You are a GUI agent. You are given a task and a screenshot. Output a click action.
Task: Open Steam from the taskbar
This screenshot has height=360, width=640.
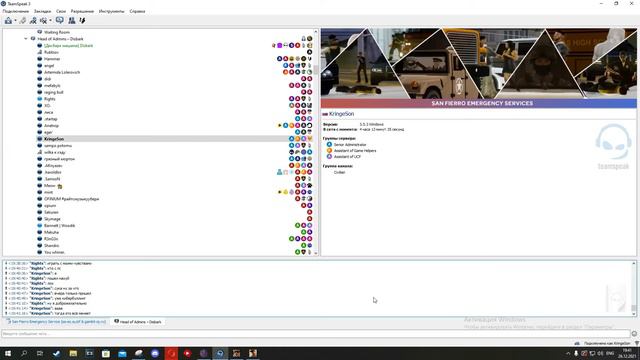pyautogui.click(x=56, y=353)
